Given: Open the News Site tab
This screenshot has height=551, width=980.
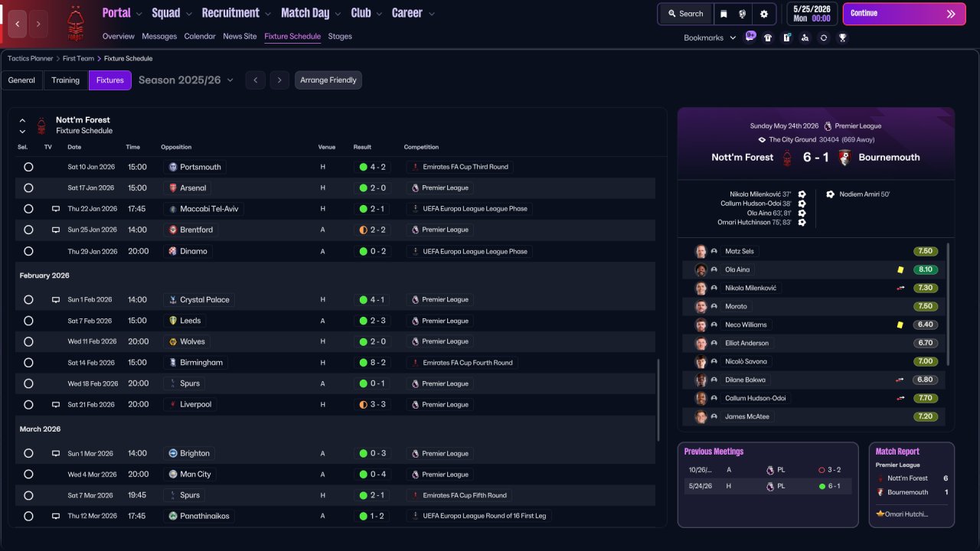Looking at the screenshot, I should tap(240, 37).
